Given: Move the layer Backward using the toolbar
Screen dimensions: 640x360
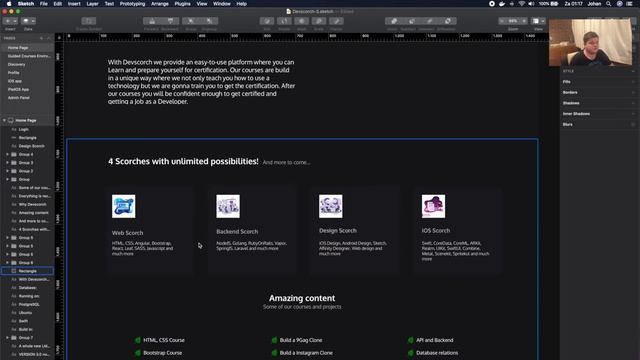Looking at the screenshot, I should (170, 21).
